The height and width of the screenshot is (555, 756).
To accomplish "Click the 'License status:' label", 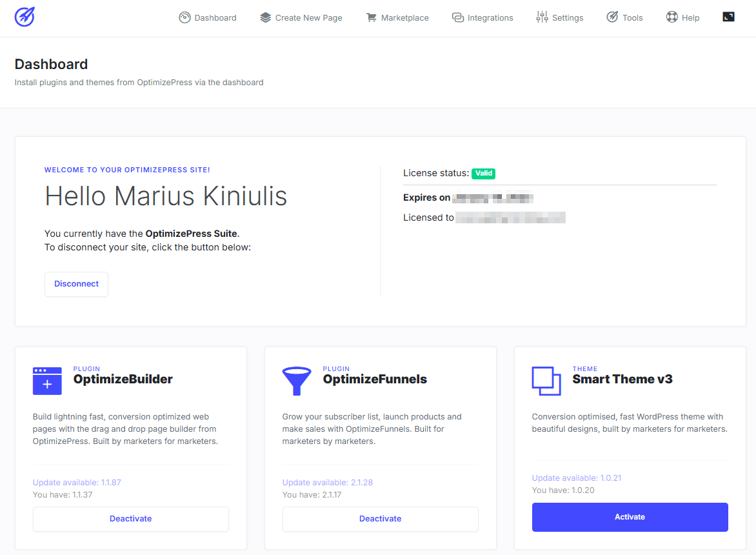I will tap(436, 173).
